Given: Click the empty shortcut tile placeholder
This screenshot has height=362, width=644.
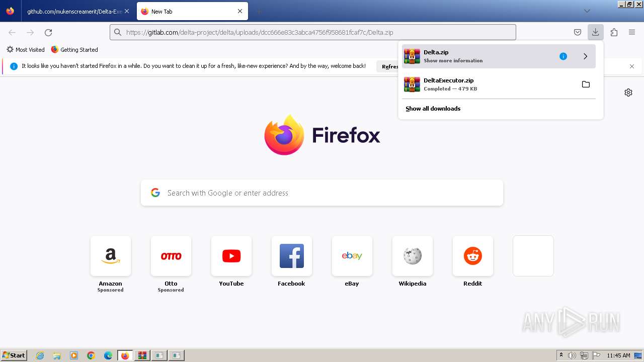Looking at the screenshot, I should click(533, 256).
